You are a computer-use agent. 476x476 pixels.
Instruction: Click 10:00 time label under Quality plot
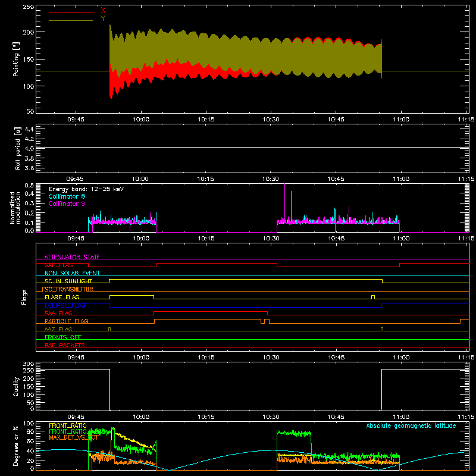[141, 417]
